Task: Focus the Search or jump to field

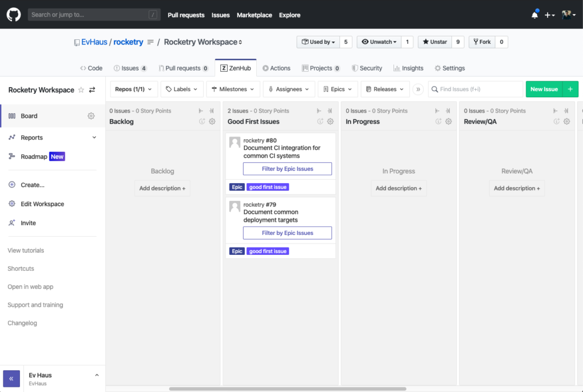Action: pyautogui.click(x=94, y=15)
